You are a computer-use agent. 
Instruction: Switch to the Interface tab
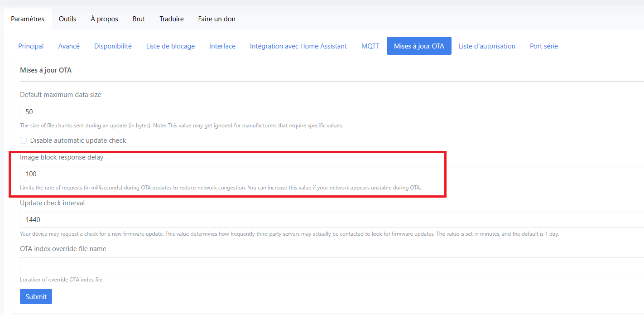(x=222, y=46)
